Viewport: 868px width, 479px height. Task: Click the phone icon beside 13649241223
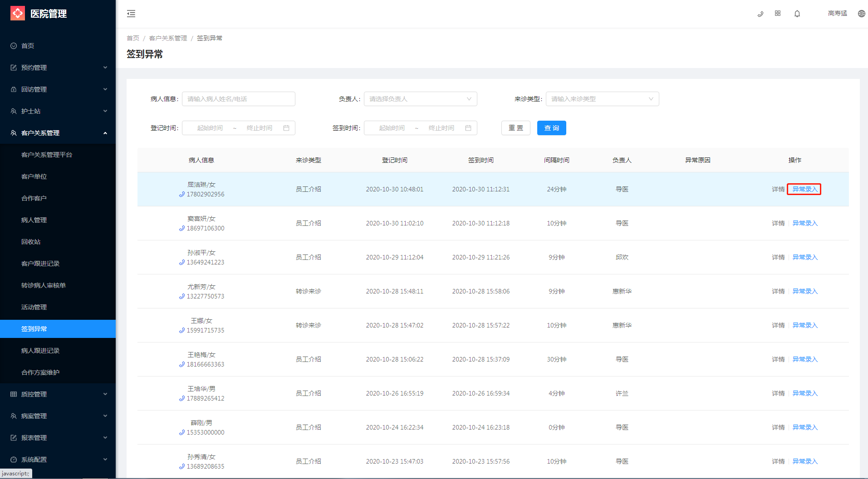tap(182, 262)
